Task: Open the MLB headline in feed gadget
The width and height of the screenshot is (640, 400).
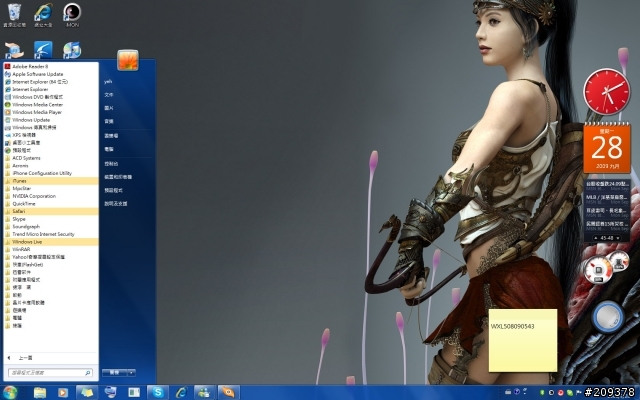Action: tap(607, 199)
